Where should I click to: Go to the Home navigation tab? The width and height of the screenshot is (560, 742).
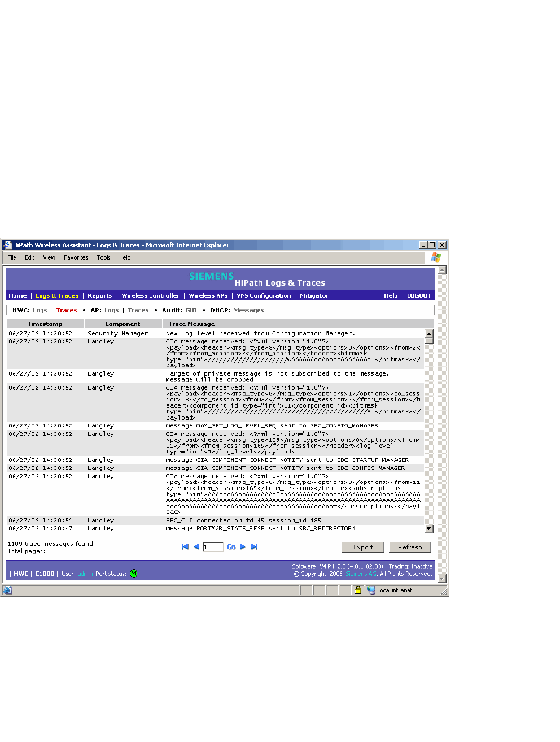coord(17,296)
